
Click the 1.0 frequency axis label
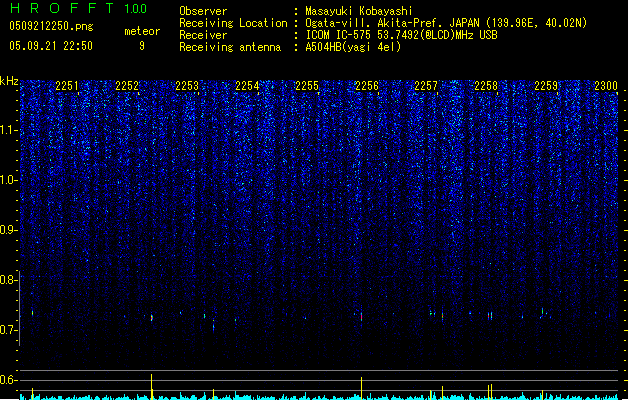[x=8, y=180]
